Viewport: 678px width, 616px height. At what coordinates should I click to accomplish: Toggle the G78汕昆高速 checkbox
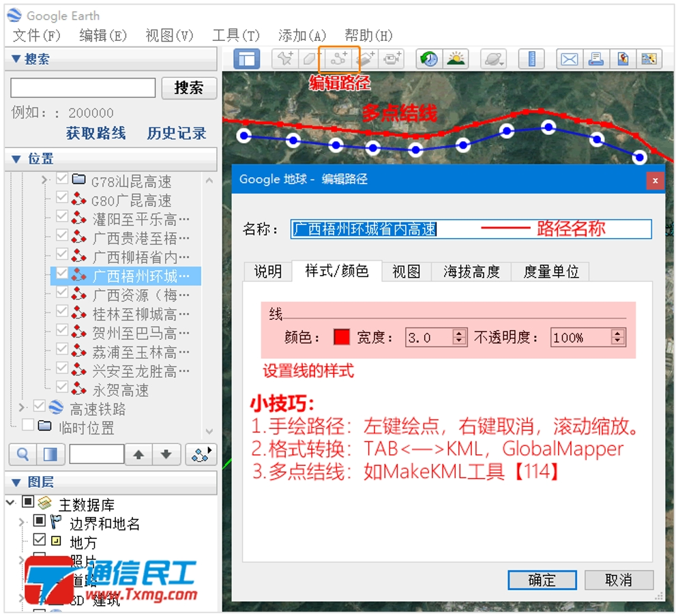62,178
